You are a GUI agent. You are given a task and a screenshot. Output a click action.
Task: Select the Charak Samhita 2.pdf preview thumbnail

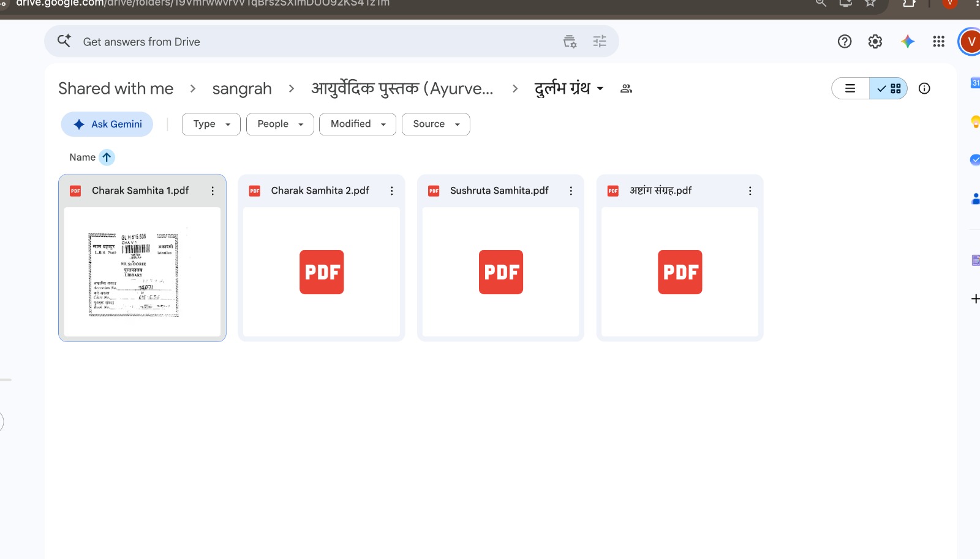click(322, 272)
